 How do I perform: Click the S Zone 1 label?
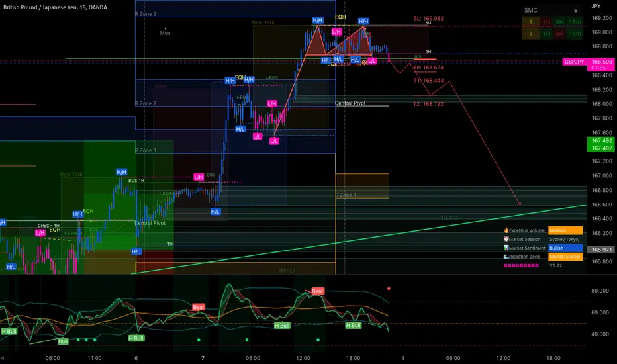click(x=346, y=195)
